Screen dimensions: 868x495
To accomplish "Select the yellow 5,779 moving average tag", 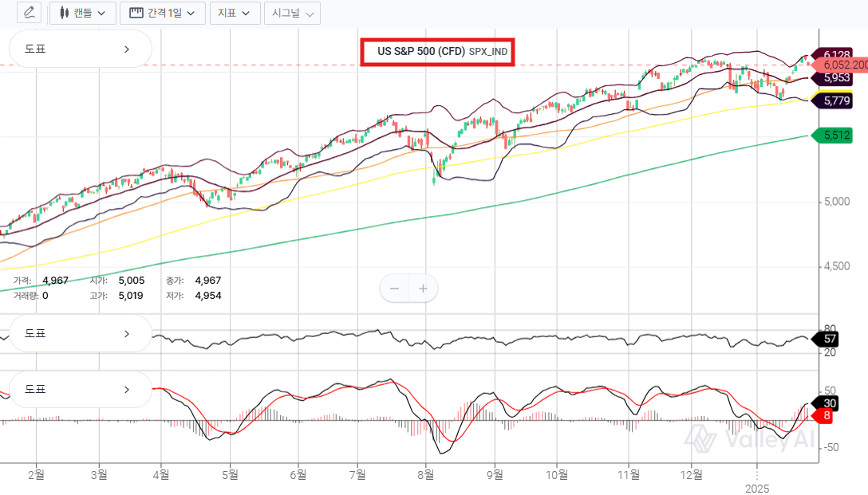I will click(x=835, y=100).
